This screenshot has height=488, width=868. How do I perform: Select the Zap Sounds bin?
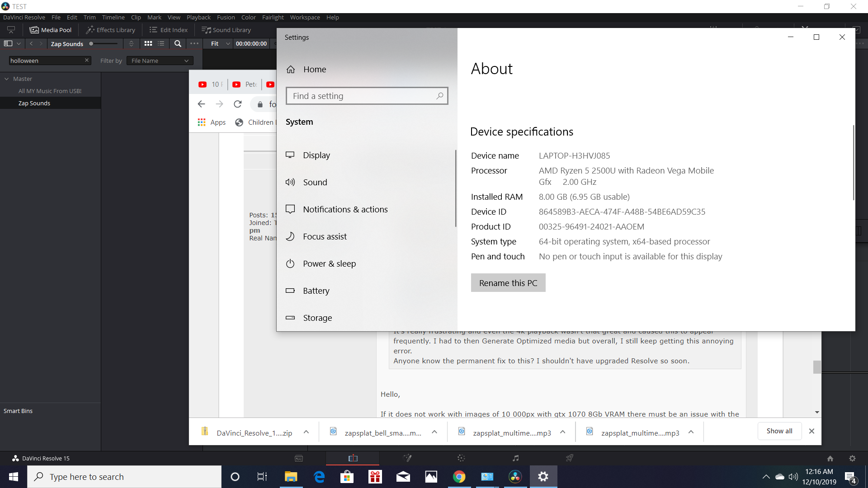34,103
